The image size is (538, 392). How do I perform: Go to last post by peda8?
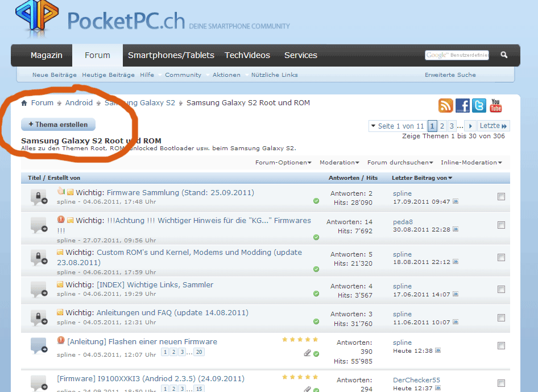coord(456,229)
